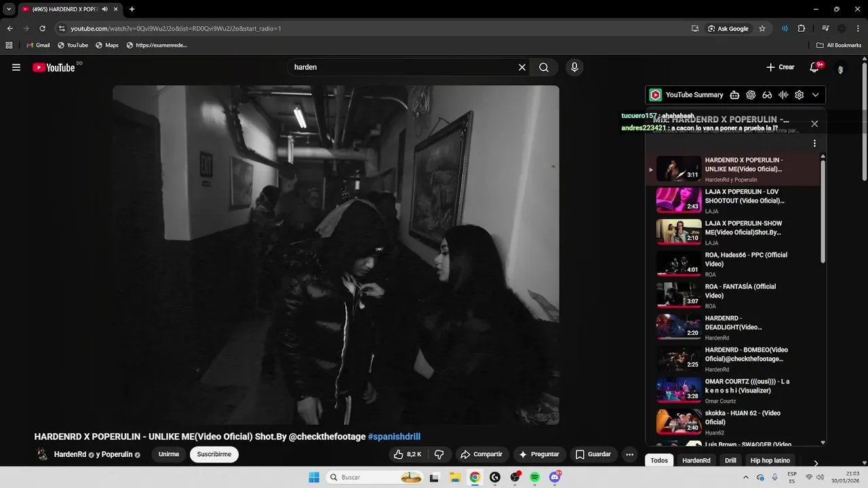Viewport: 868px width, 488px height.
Task: Open Spotify from the taskbar
Action: point(534,477)
